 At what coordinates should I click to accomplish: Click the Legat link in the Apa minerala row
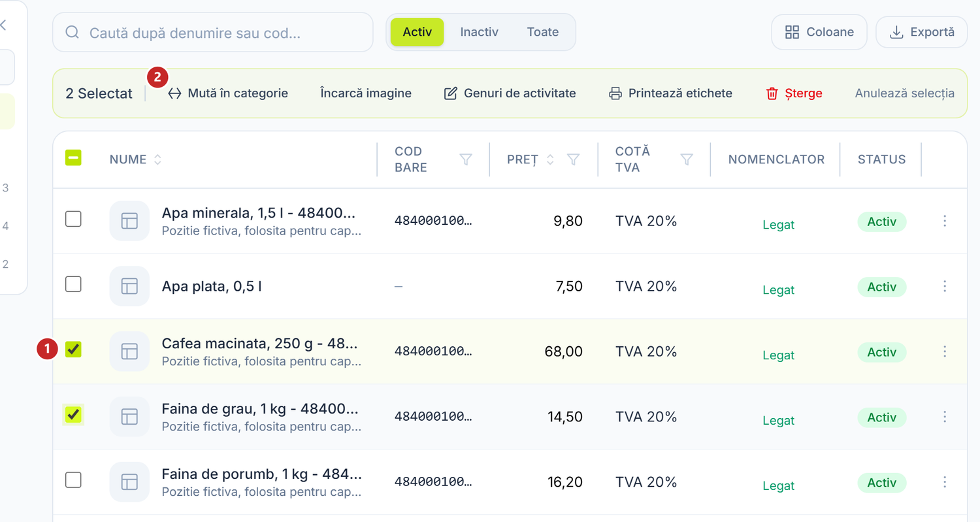pos(778,225)
